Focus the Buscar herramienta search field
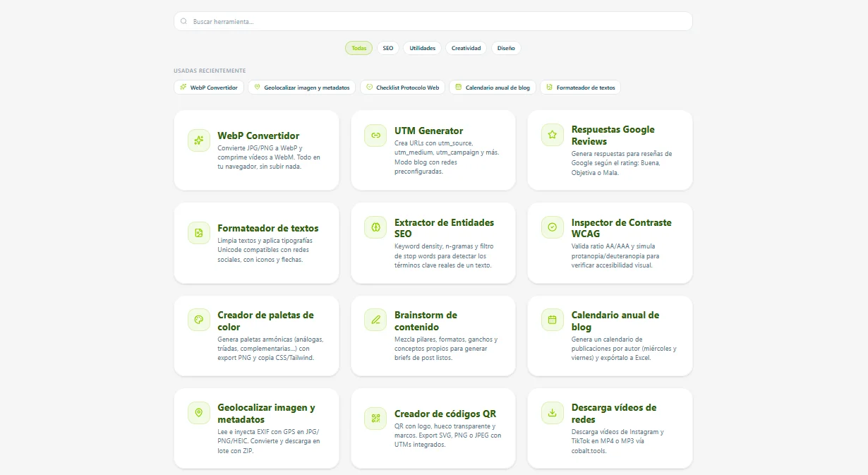Viewport: 868px width, 475px height. click(433, 21)
